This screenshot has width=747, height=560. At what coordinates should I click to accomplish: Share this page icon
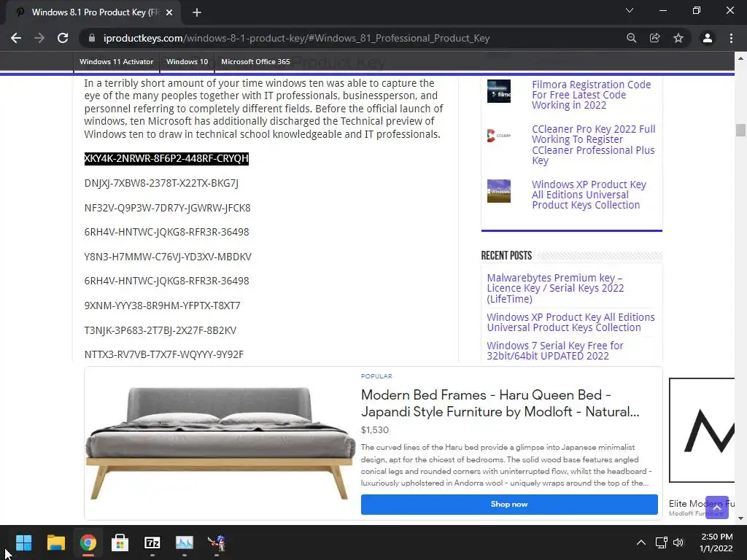tap(654, 38)
